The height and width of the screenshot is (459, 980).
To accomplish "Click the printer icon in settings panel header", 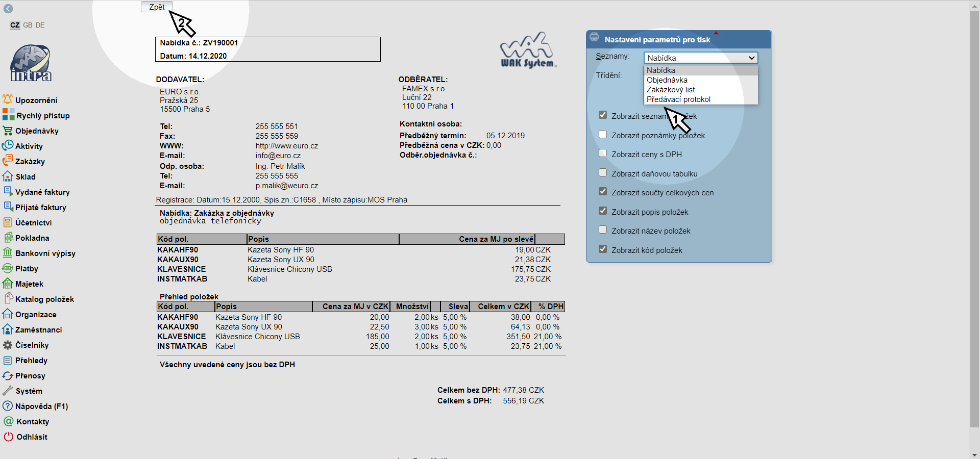I will pyautogui.click(x=594, y=37).
